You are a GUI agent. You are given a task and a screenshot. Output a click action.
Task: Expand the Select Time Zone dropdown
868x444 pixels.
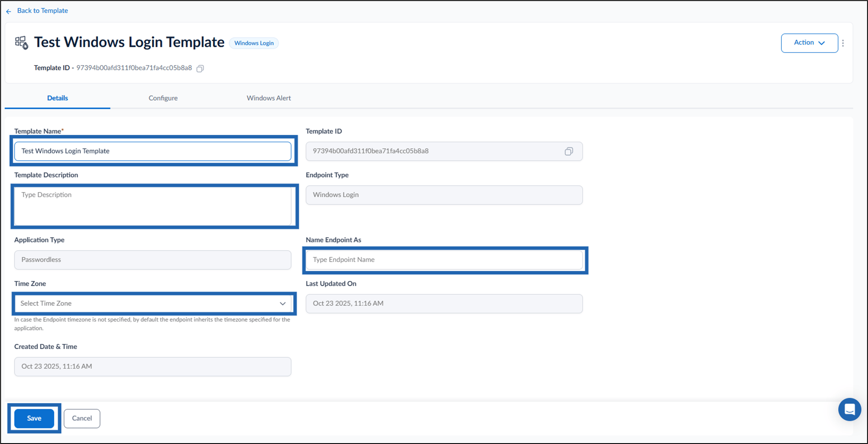point(153,304)
